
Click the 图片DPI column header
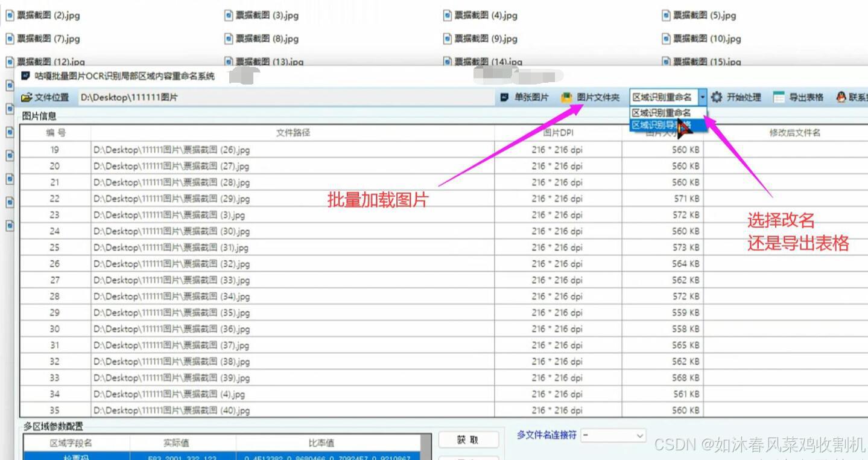558,133
